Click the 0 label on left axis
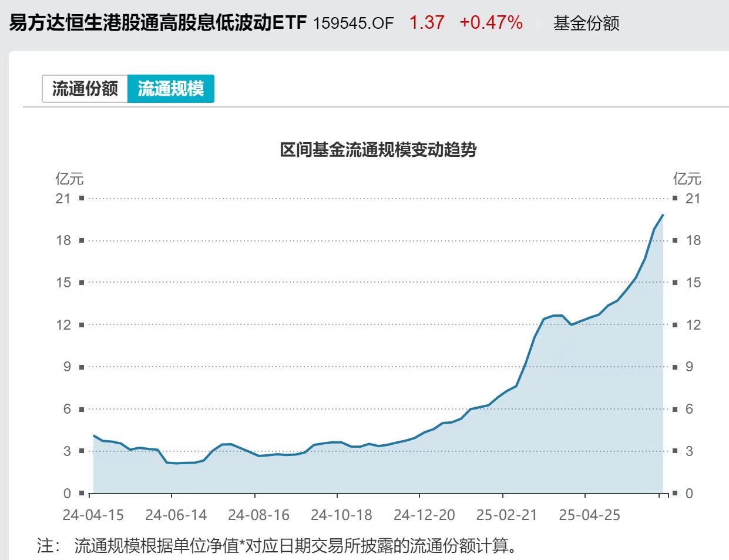Viewport: 729px width, 560px height. click(67, 494)
